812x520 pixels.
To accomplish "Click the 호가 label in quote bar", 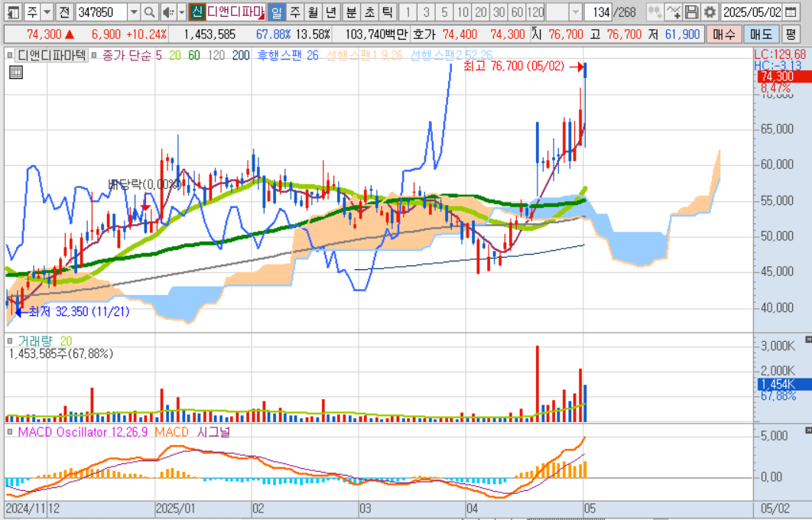I will (424, 34).
